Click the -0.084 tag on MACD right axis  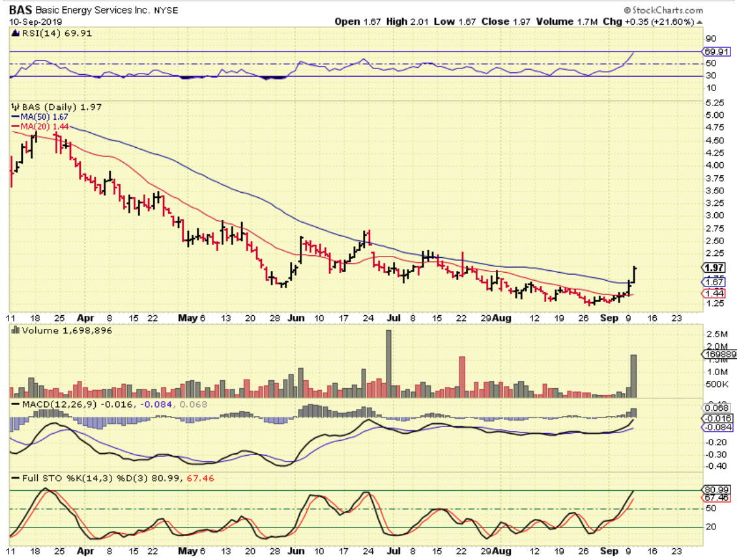pos(717,427)
